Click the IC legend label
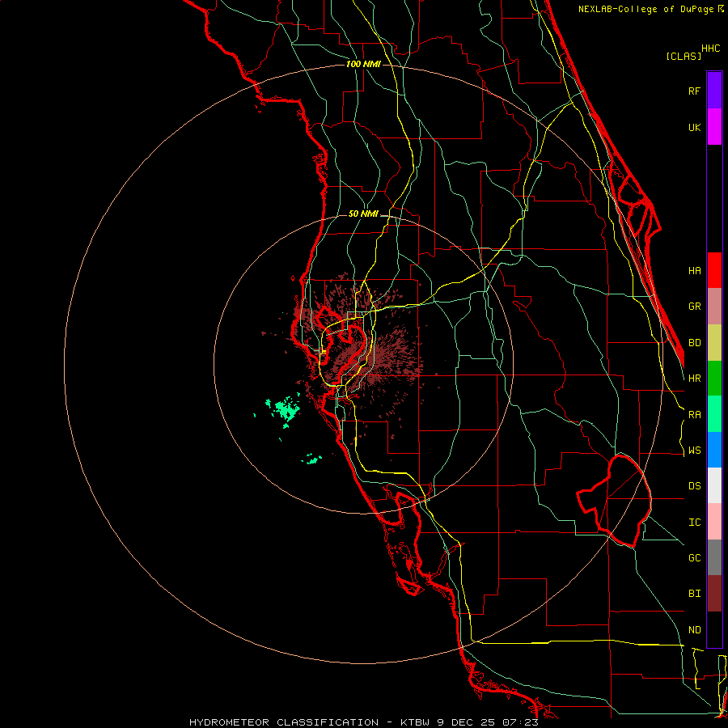Viewport: 728px width, 728px height. point(694,523)
